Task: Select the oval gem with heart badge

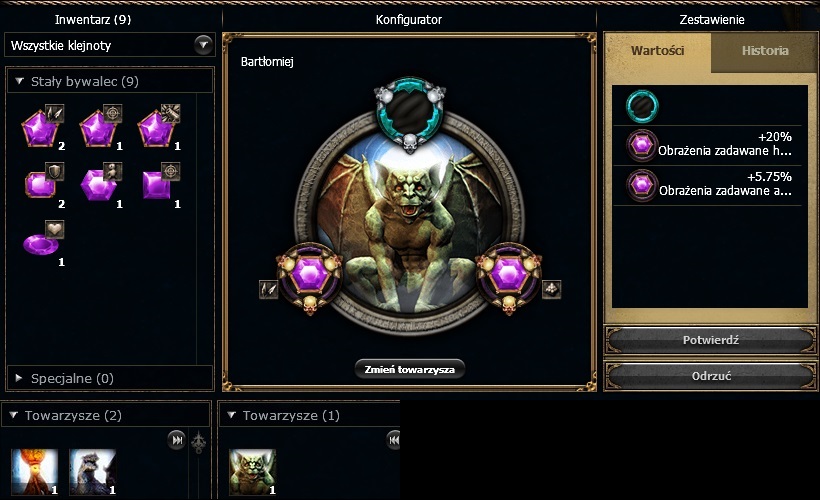Action: coord(43,242)
